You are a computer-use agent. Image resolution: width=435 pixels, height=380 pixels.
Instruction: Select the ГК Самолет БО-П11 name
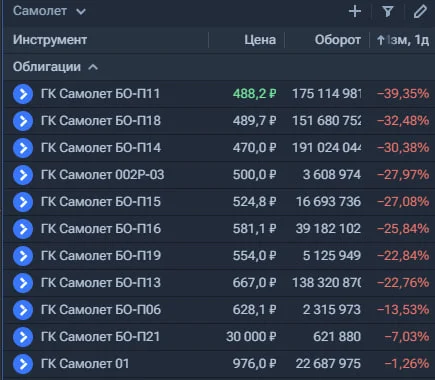click(100, 94)
